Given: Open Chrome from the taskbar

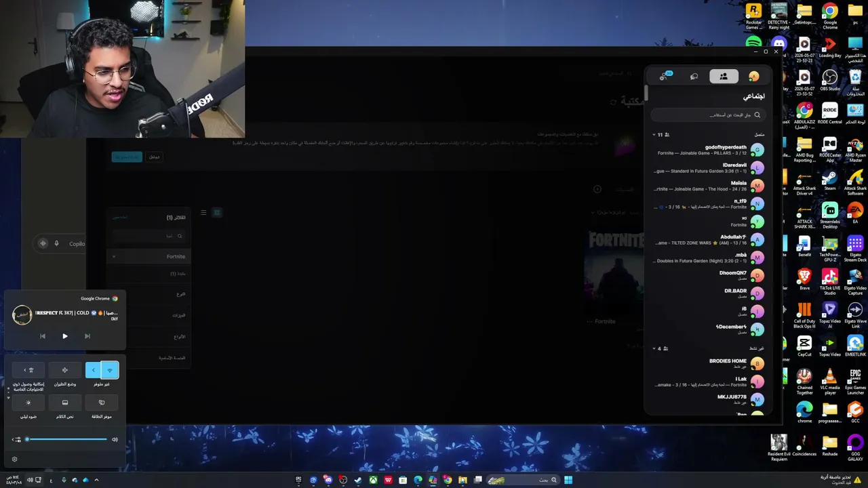Looking at the screenshot, I should 448,480.
